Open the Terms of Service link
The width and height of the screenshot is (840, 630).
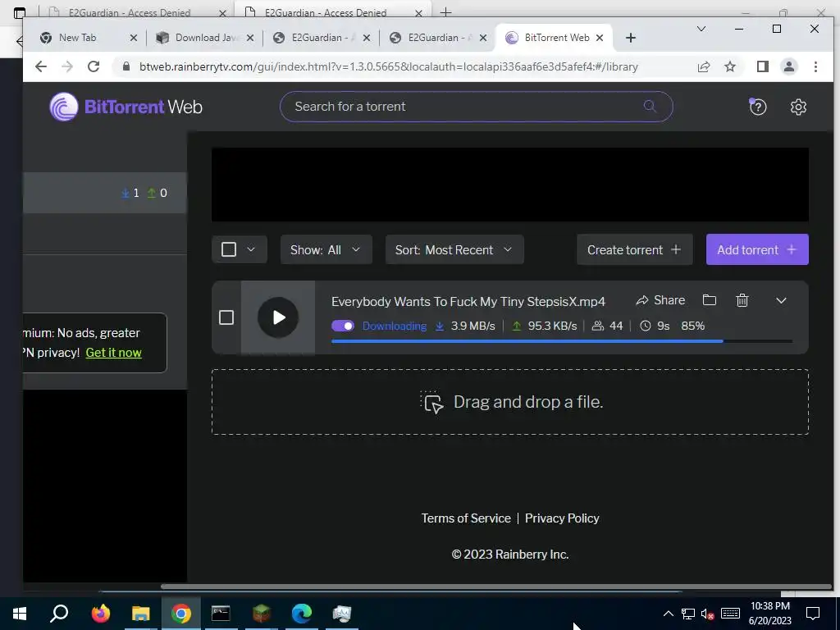pos(466,518)
